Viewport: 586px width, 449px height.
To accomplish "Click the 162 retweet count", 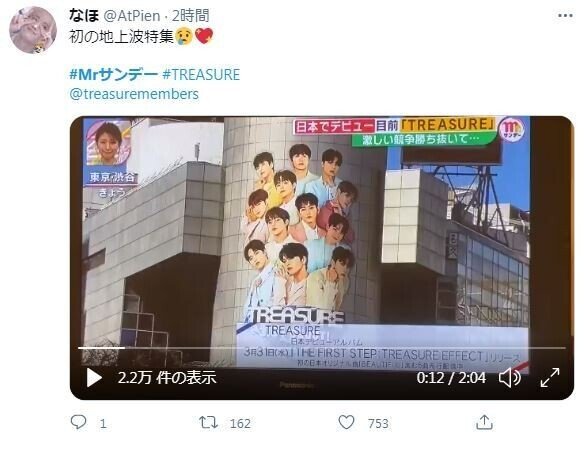I will tap(240, 424).
